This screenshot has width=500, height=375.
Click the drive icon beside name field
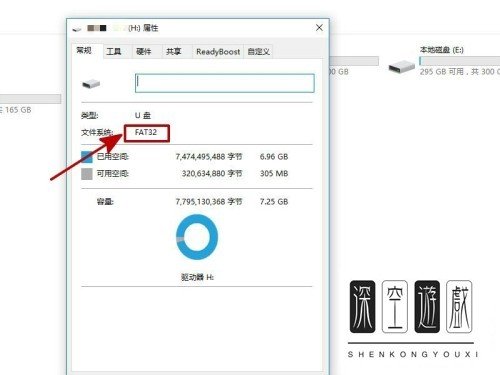91,84
